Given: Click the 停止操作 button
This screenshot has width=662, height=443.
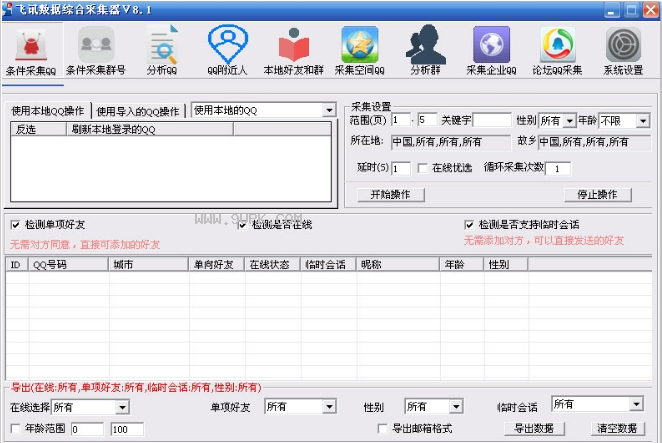Looking at the screenshot, I should (x=598, y=195).
